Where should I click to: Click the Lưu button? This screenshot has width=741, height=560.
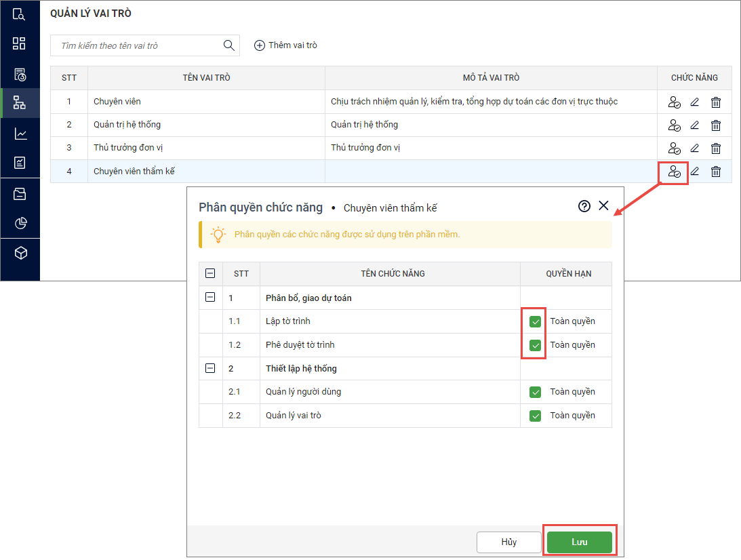pyautogui.click(x=579, y=542)
